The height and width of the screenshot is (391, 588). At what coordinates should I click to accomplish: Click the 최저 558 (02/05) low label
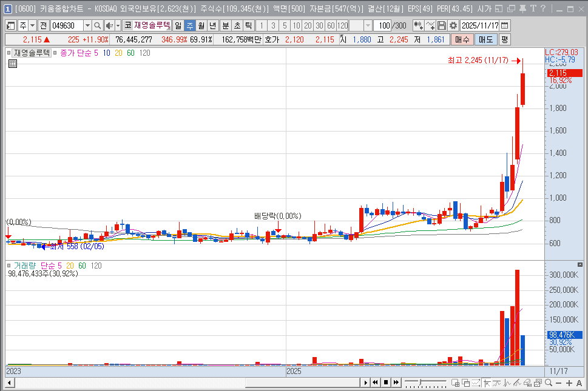(x=77, y=247)
